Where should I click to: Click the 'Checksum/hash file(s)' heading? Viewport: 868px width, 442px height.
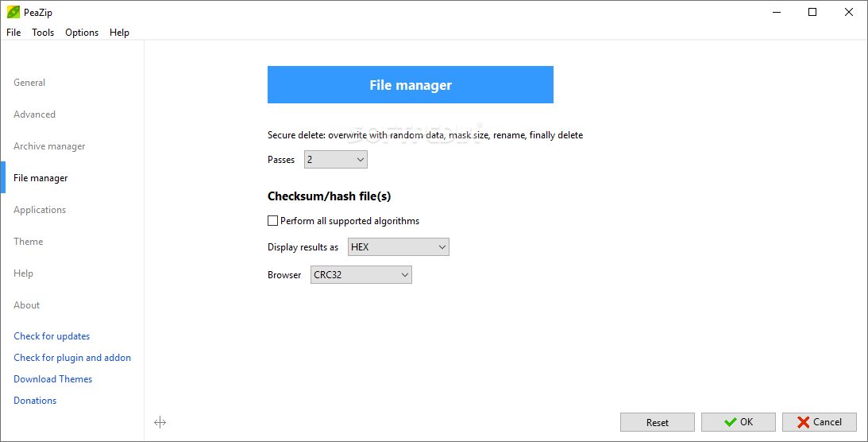click(x=329, y=196)
